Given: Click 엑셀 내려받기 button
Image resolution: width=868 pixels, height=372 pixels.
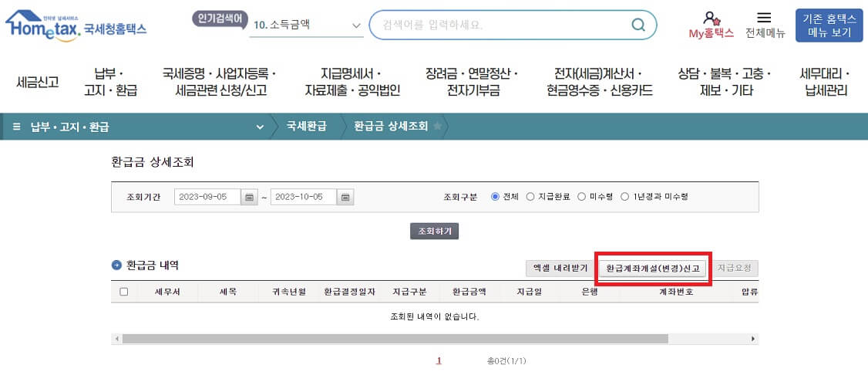Looking at the screenshot, I should coord(560,269).
